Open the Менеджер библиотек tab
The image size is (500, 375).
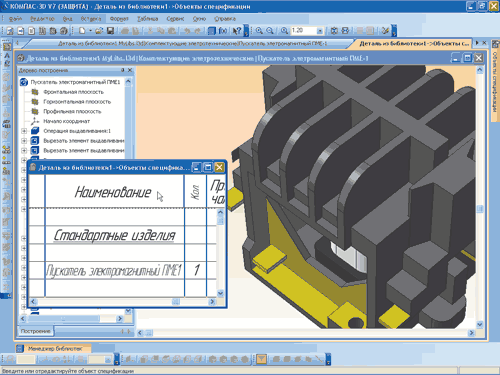point(54,349)
